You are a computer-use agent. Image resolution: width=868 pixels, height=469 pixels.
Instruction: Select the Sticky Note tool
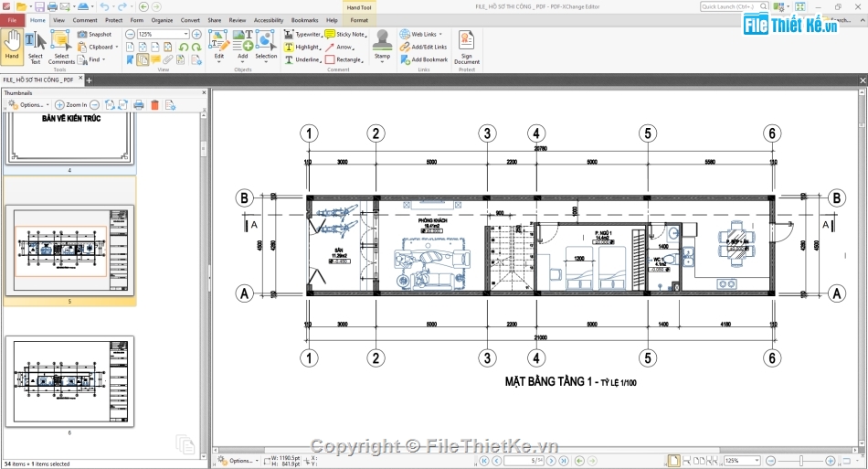(x=344, y=34)
